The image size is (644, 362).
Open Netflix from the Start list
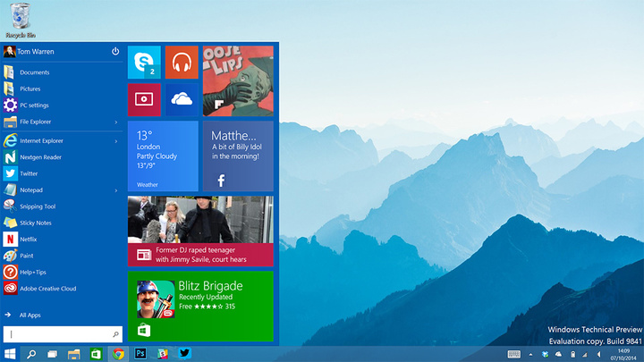click(x=29, y=240)
